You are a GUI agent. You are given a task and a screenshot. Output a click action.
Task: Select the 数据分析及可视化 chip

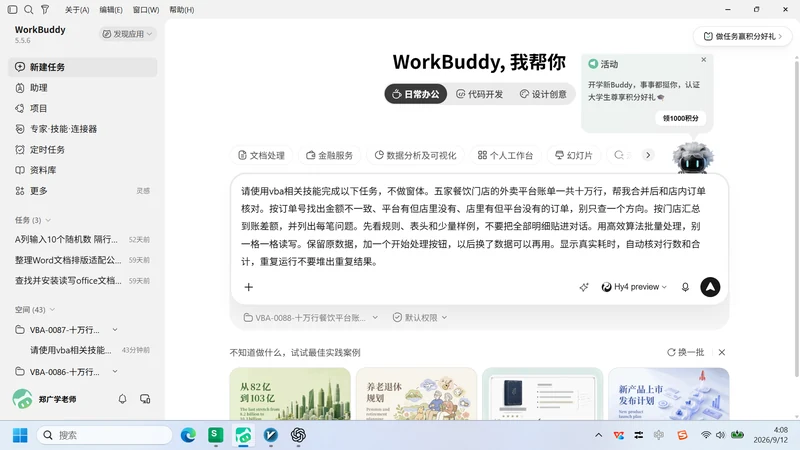415,155
